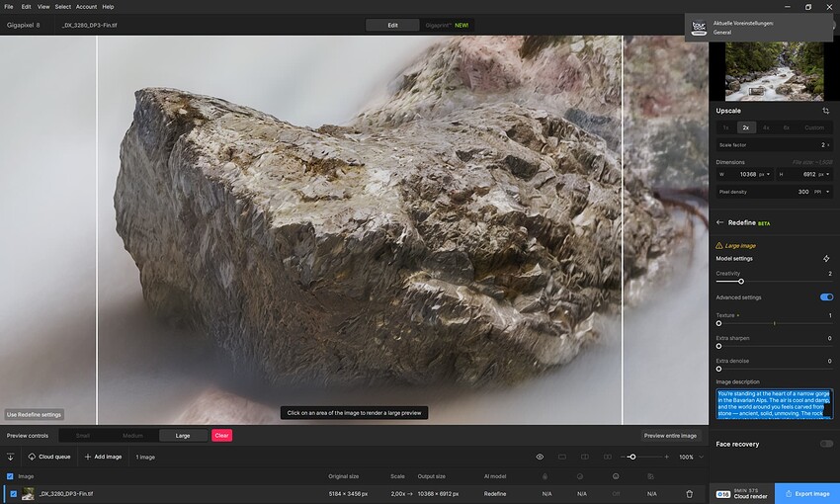Click the Scale factor input field
The width and height of the screenshot is (840, 504).
click(x=774, y=144)
